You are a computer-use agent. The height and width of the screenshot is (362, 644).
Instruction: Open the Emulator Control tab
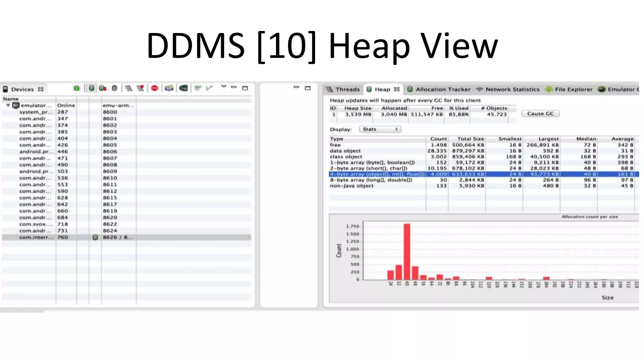pos(619,89)
